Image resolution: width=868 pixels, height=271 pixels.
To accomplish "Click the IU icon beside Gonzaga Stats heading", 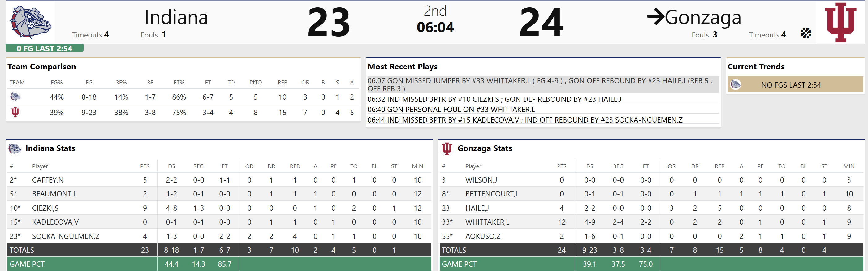I will [447, 148].
